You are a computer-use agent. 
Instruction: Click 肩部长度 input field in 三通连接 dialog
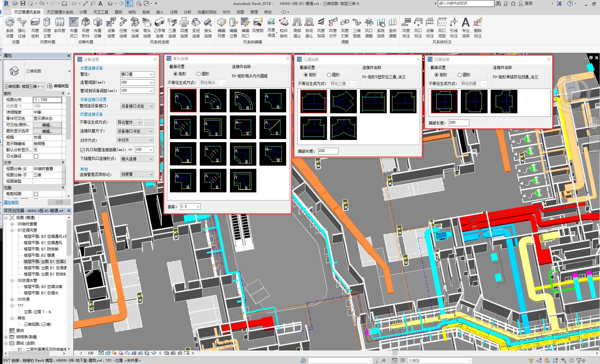click(328, 151)
